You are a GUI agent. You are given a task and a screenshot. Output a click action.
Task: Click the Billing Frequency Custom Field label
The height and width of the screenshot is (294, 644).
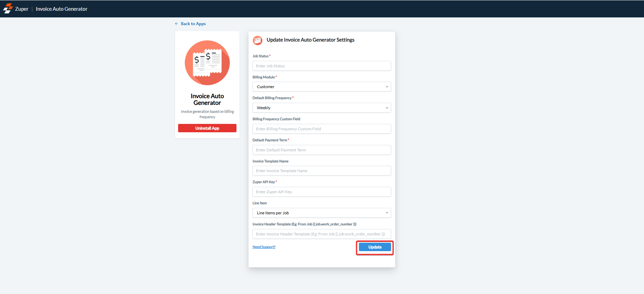[276, 119]
